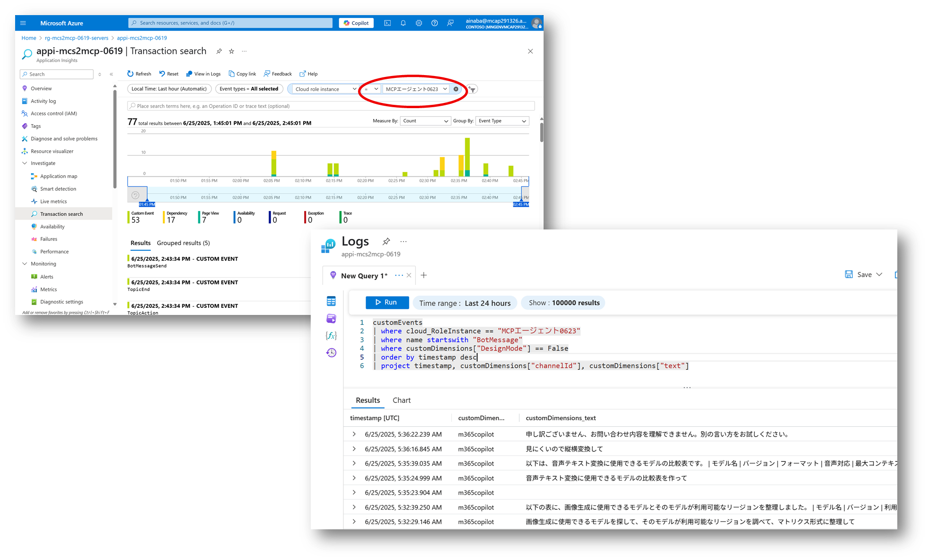Open Query history clock icon in Logs
Screen dimensions: 928x560
331,353
